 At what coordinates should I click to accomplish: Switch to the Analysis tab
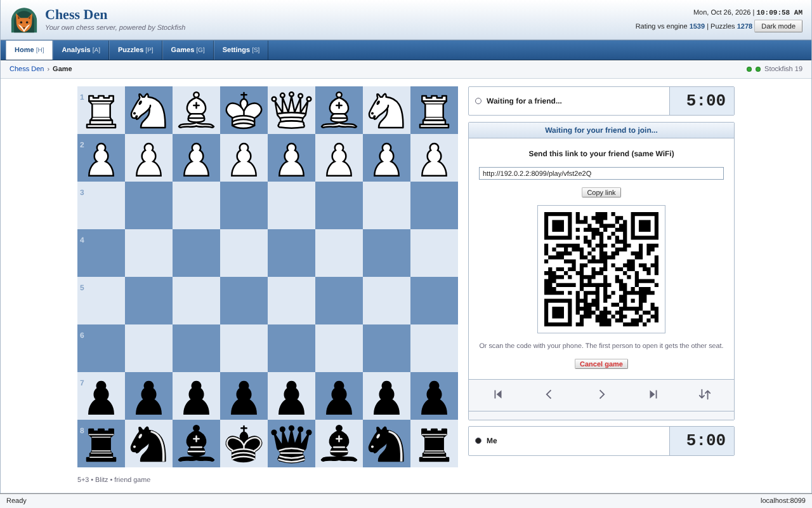81,50
